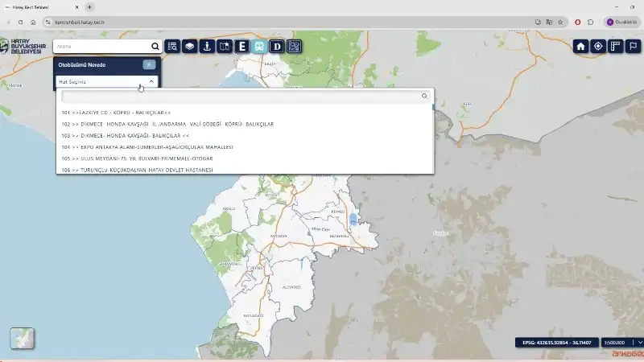644x362 pixels.
Task: Open the ruler measurement tool
Action: click(x=616, y=46)
